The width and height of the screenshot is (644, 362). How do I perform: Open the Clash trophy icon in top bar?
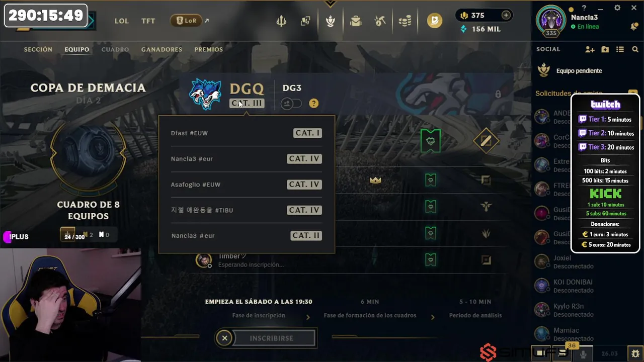[330, 21]
